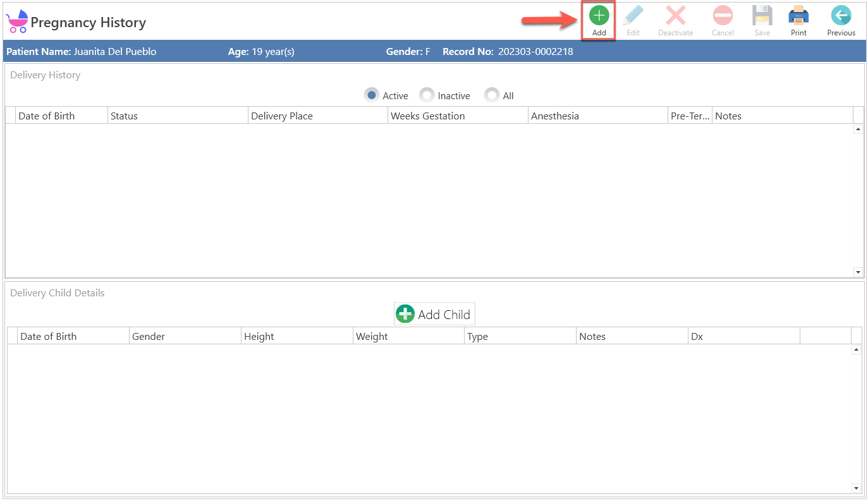The width and height of the screenshot is (868, 501).
Task: Click the Age 19 year(s) text
Action: click(x=261, y=51)
